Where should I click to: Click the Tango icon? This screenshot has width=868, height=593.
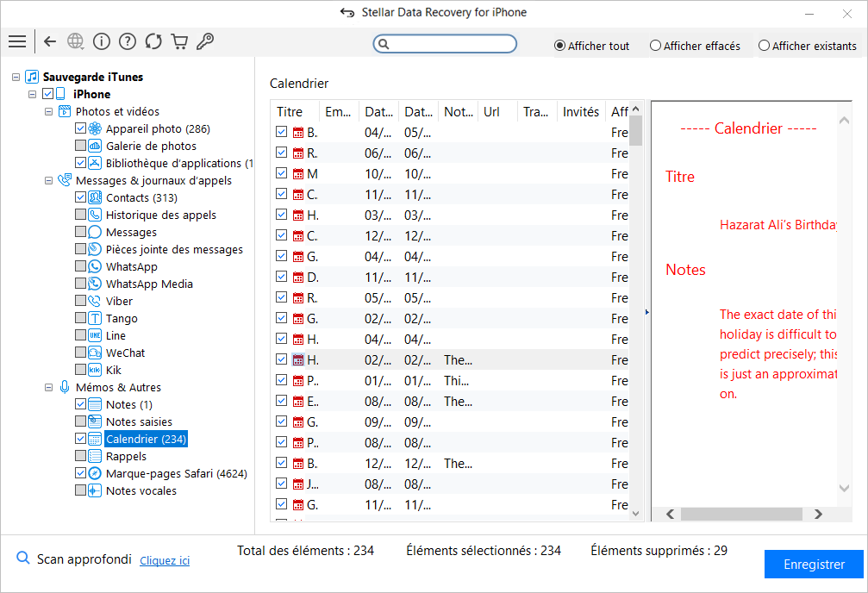(x=95, y=318)
